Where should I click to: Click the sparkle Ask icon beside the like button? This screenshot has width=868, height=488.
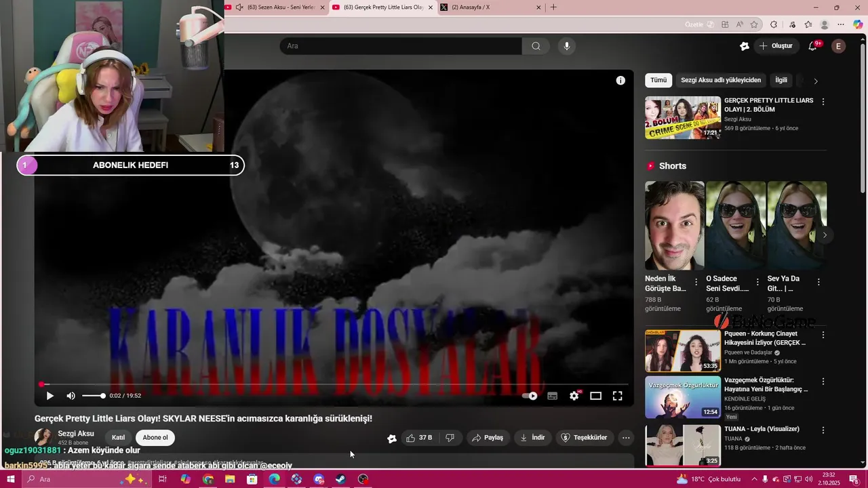point(391,439)
